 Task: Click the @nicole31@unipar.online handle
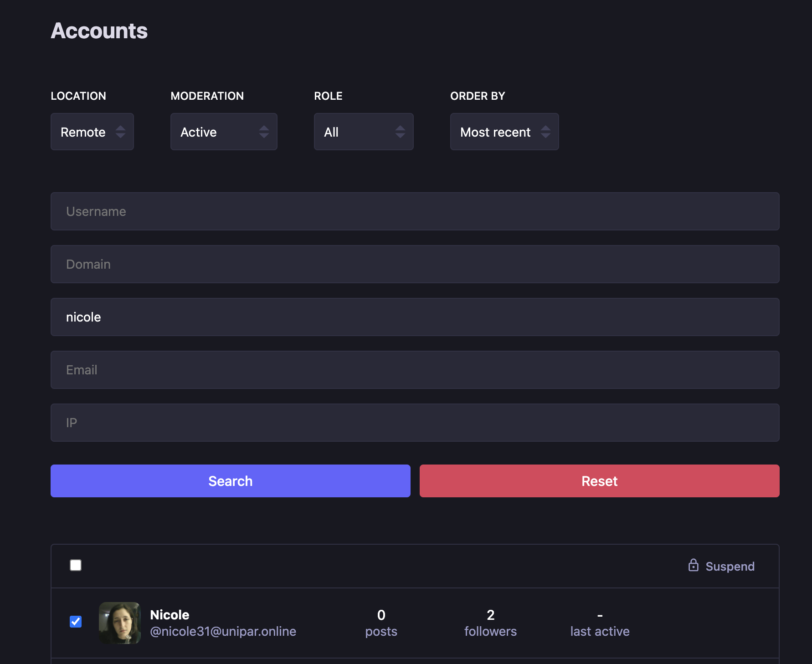pos(223,631)
